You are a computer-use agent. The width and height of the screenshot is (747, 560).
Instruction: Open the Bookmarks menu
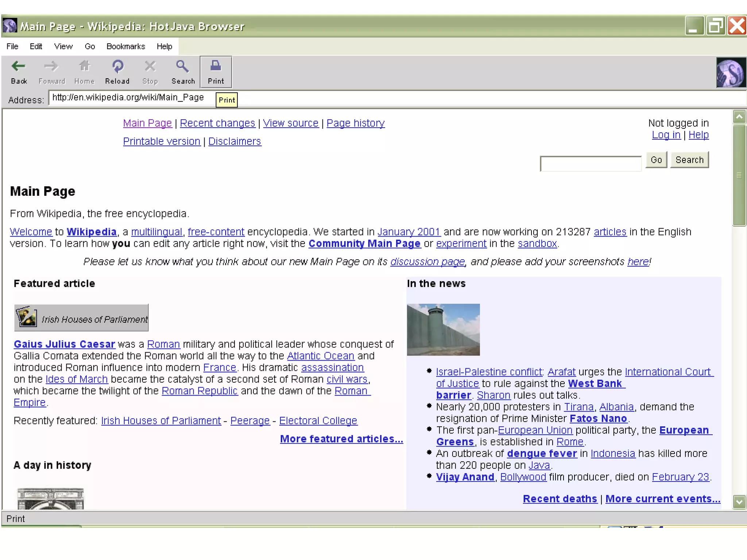(x=125, y=46)
